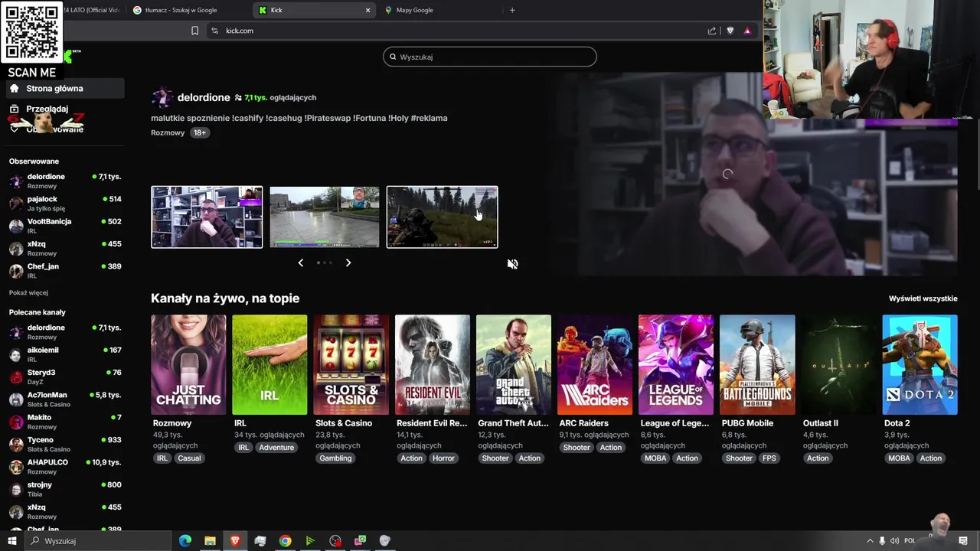Open Strona główna home page
The image size is (980, 551).
(x=65, y=88)
